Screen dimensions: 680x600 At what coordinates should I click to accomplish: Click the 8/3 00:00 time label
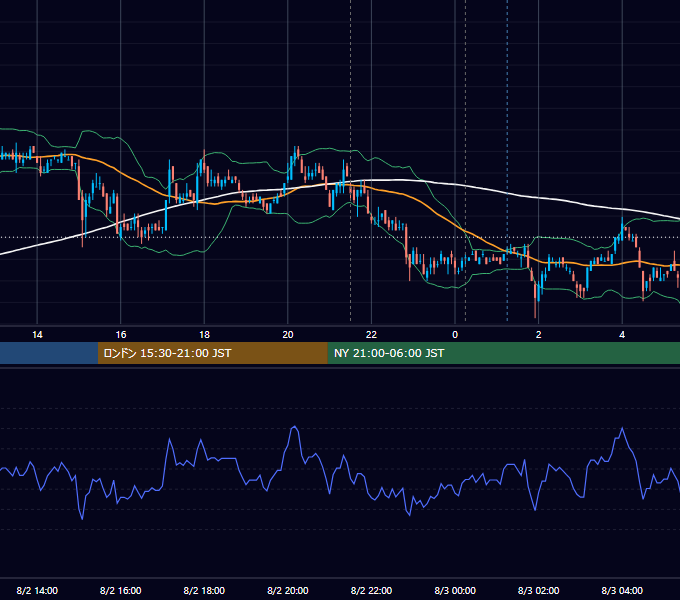tap(455, 590)
